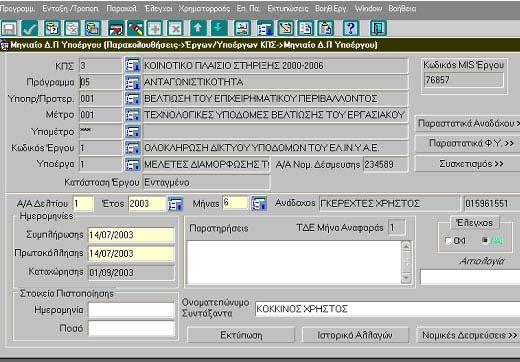Open Help with question mark icon
Image resolution: width=520 pixels, height=362 pixels.
[x=351, y=28]
